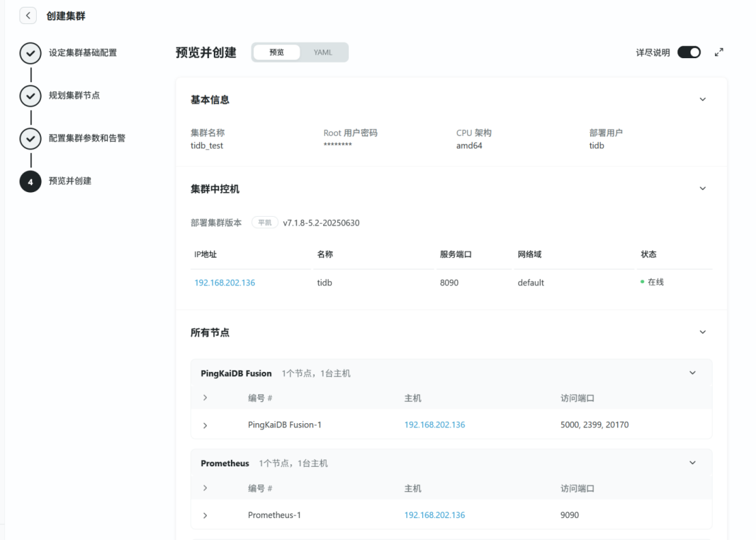Open Prometheus-1 host IP link
756x540 pixels.
434,515
